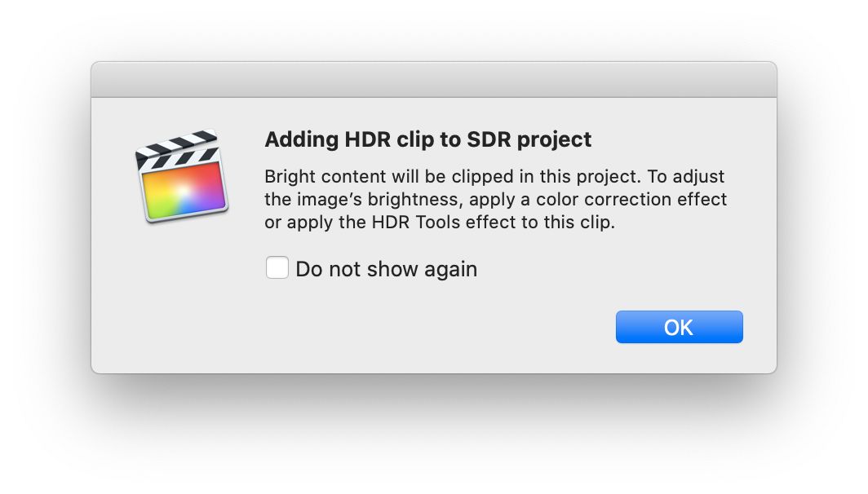Click the heading Adding HDR clip to SDR project
The image size is (868, 494).
(428, 139)
